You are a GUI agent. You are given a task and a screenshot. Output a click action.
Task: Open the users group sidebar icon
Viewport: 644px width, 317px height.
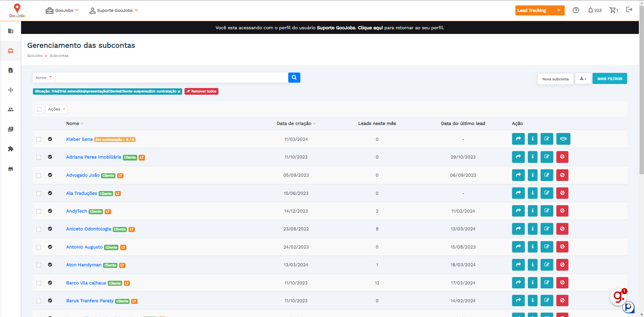(x=11, y=109)
